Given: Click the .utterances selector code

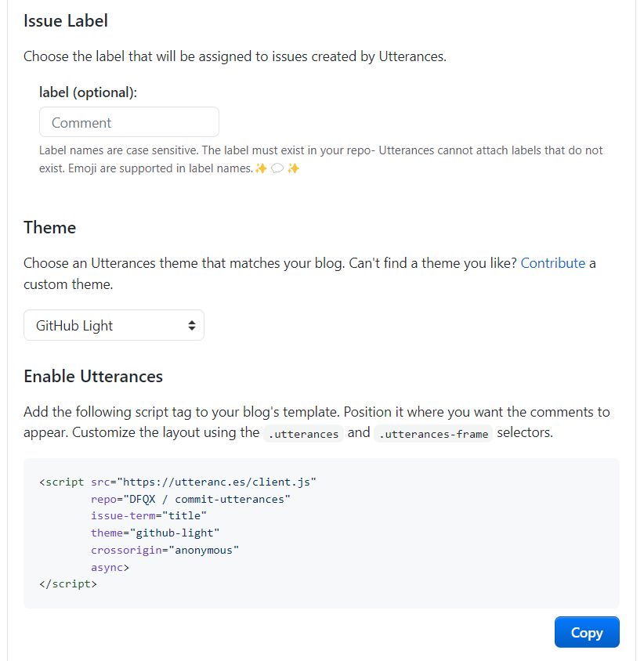Looking at the screenshot, I should point(303,434).
